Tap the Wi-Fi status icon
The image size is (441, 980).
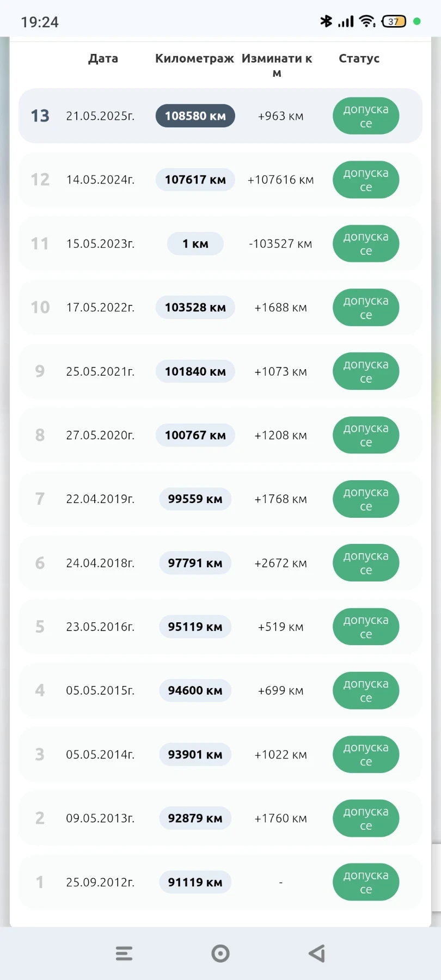pos(367,21)
